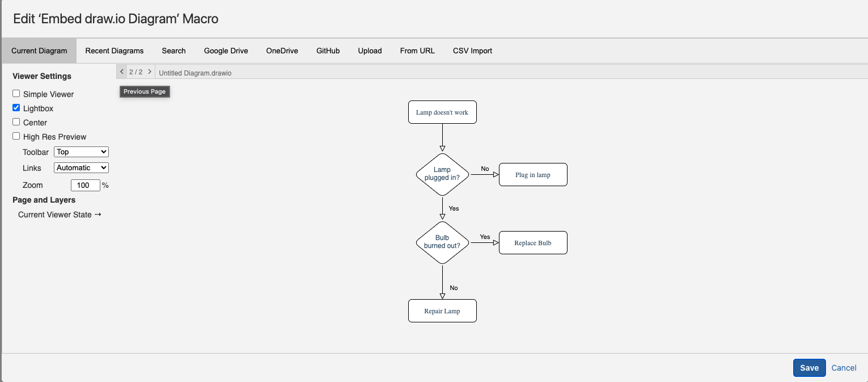
Task: Click the Upload tab
Action: [x=370, y=51]
